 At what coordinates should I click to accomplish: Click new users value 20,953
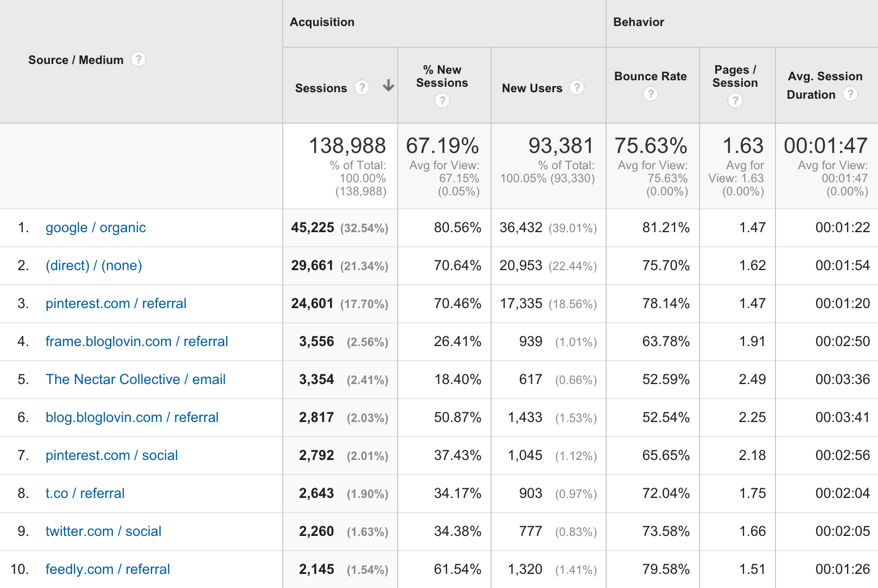click(x=521, y=265)
